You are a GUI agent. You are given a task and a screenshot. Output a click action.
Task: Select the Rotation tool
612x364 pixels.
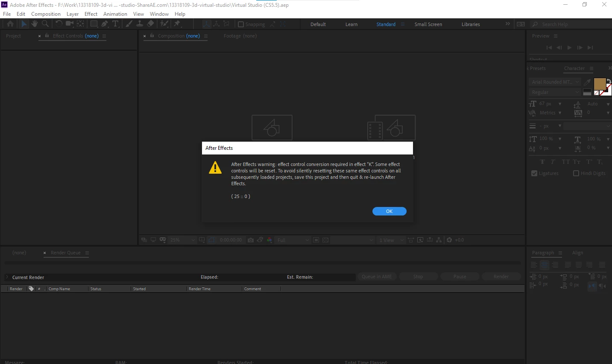[x=59, y=24]
